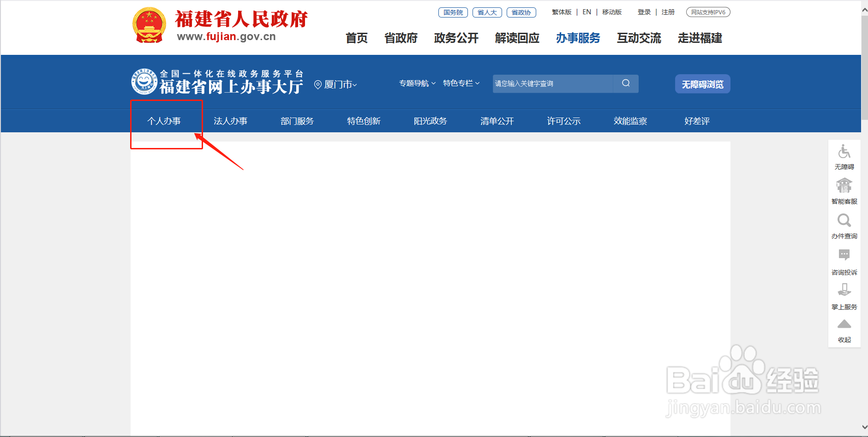This screenshot has height=437, width=868.
Task: Enable 无障碍浏览 accessible browsing mode
Action: point(702,84)
